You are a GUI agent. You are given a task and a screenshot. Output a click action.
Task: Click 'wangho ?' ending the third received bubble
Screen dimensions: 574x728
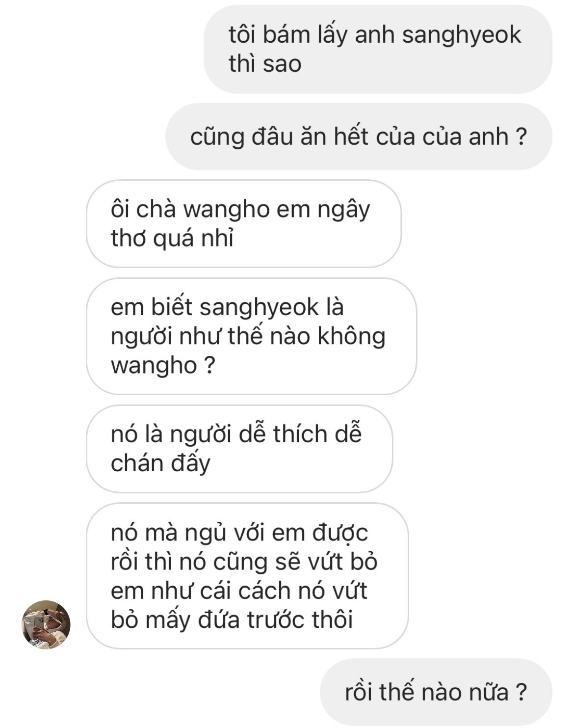click(163, 366)
